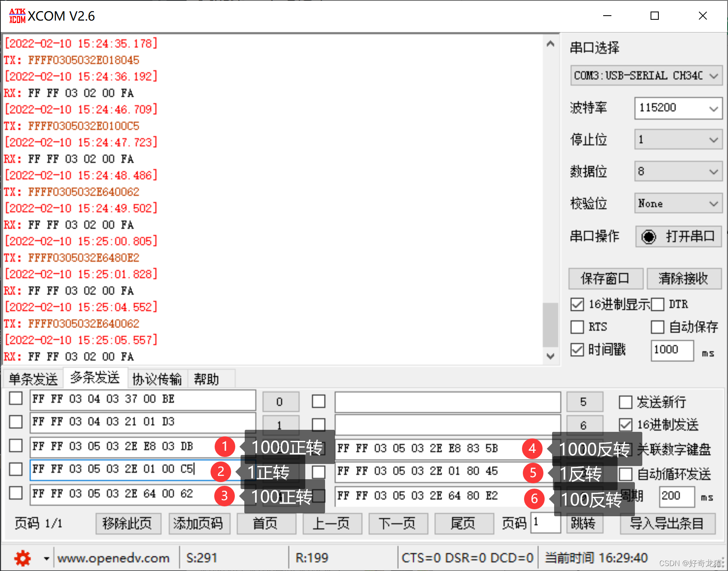Check the box for row ending E8 03 DB
Viewport: 728px width, 571px height.
pyautogui.click(x=16, y=445)
